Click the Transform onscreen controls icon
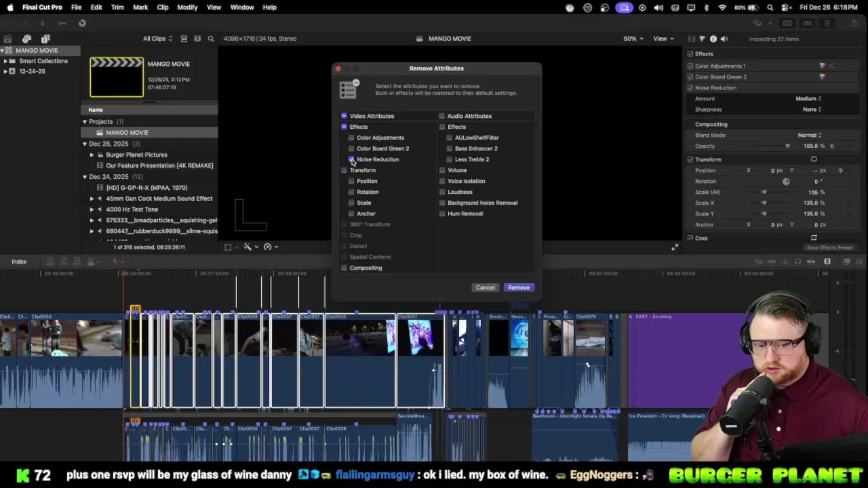The height and width of the screenshot is (488, 868). click(x=814, y=159)
